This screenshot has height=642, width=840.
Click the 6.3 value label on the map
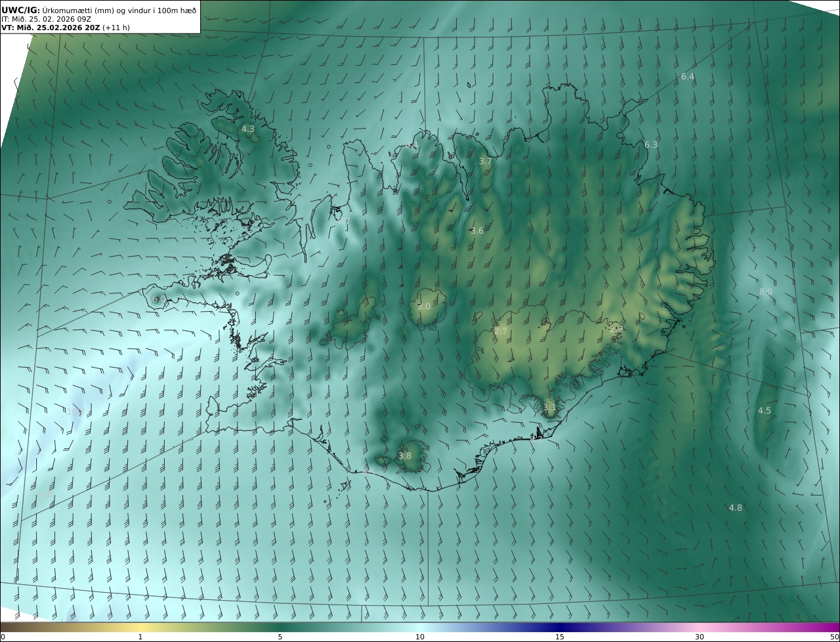tap(650, 145)
